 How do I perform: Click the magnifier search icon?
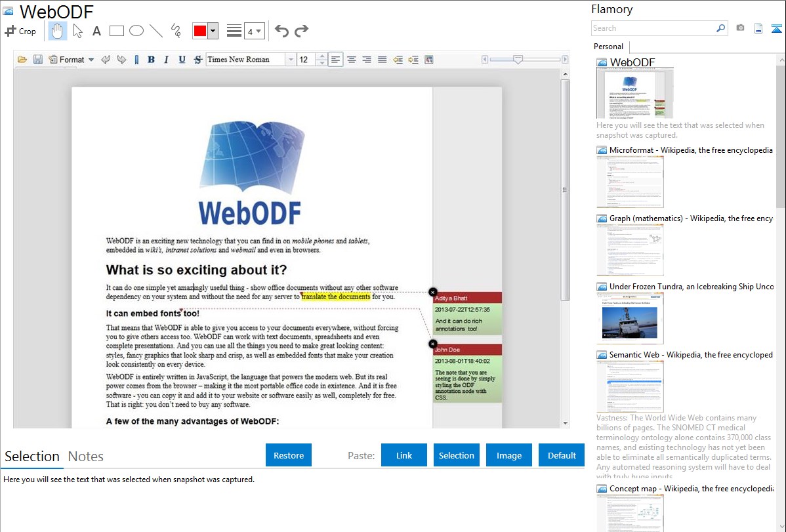click(x=721, y=28)
